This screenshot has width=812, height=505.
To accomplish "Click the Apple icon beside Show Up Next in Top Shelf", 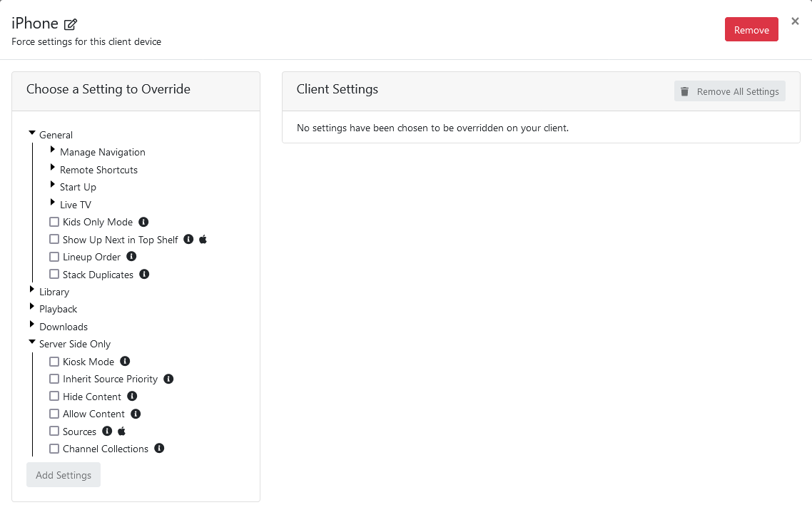I will click(203, 239).
